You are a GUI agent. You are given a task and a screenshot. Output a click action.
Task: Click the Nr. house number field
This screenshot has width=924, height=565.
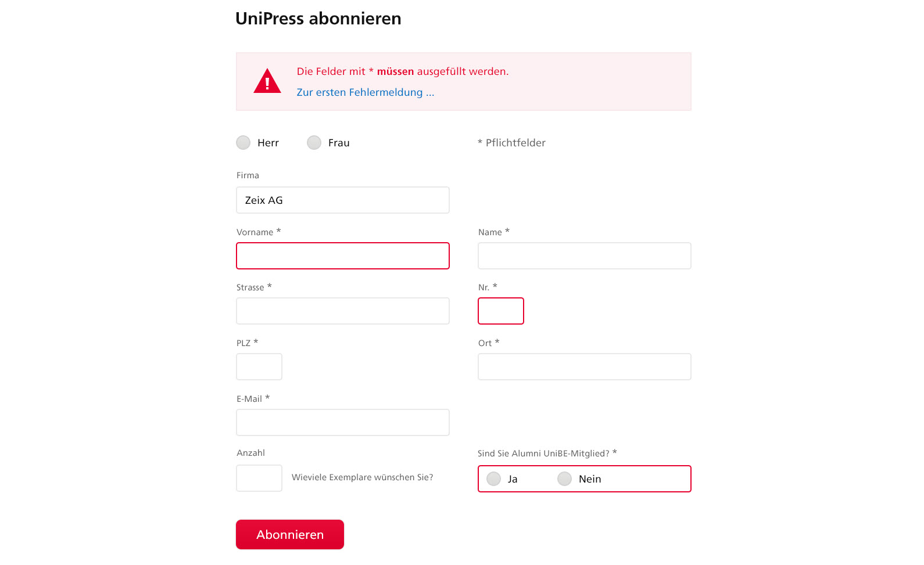click(501, 311)
